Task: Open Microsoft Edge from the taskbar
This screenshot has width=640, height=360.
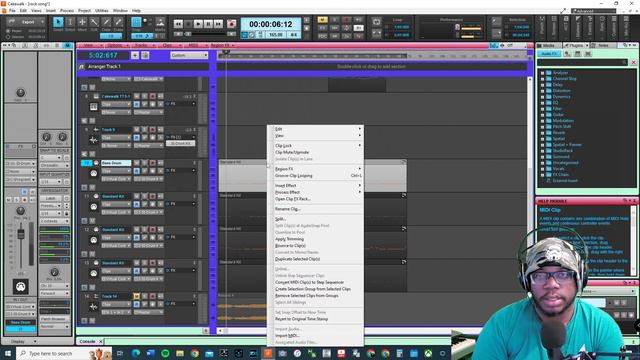Action: (136, 353)
